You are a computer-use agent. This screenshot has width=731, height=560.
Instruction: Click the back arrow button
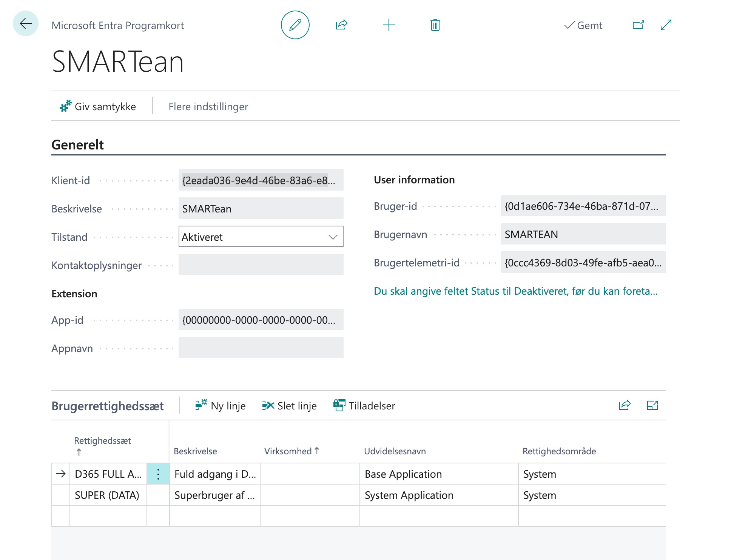click(x=26, y=24)
